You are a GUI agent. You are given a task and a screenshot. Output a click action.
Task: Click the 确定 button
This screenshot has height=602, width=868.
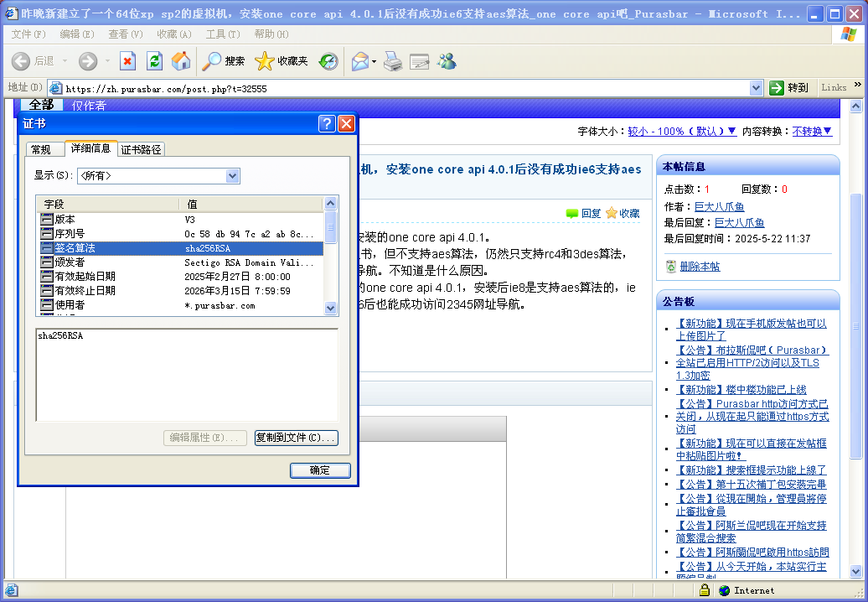(320, 470)
